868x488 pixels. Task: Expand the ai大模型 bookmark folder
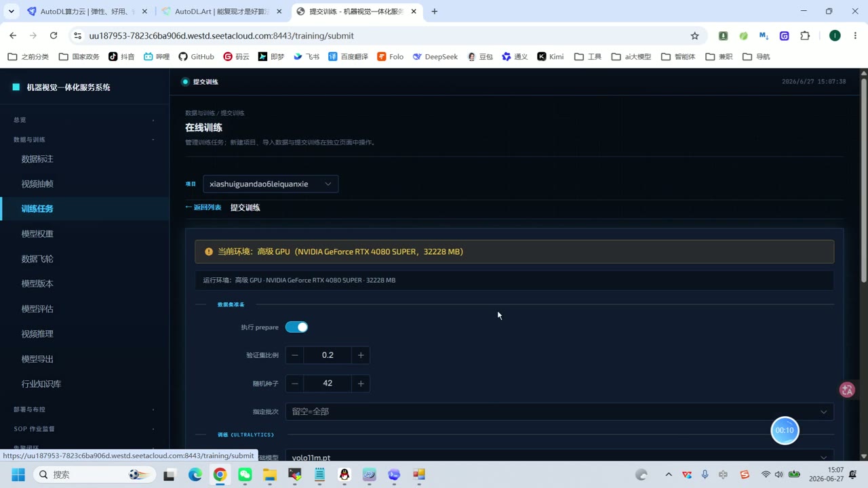coord(631,56)
